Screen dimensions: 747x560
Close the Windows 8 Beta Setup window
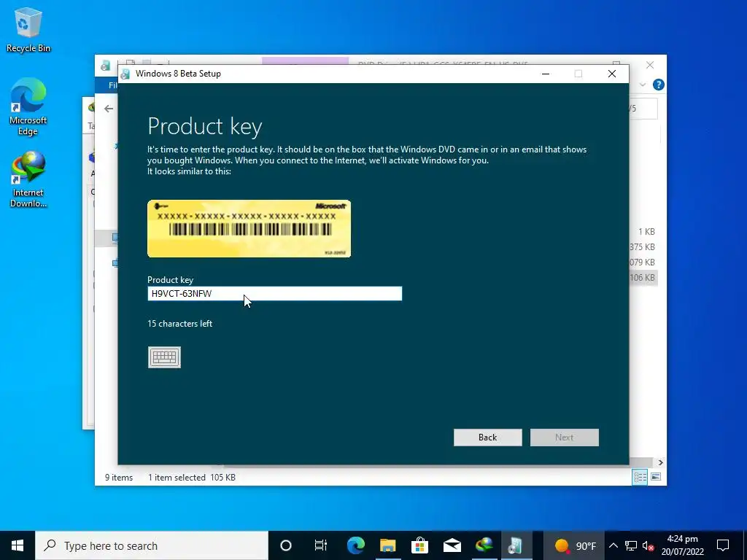click(612, 74)
